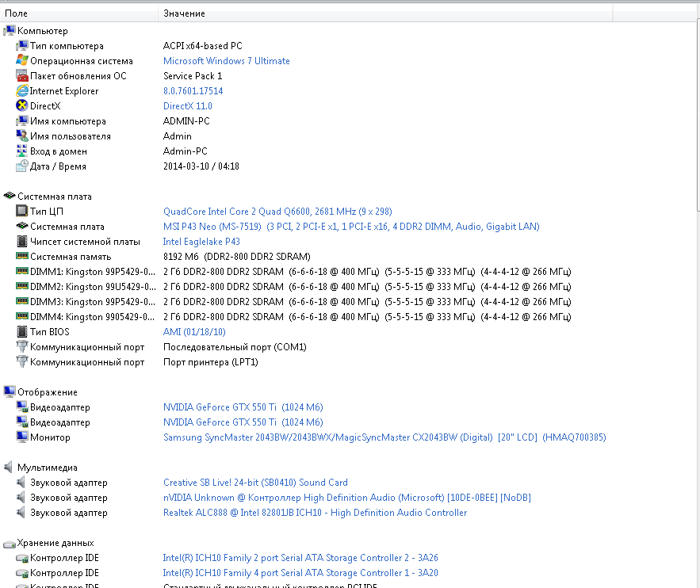Viewport: 700px width, 588px height.
Task: Click the Service Pack 1 value
Action: coord(193,76)
